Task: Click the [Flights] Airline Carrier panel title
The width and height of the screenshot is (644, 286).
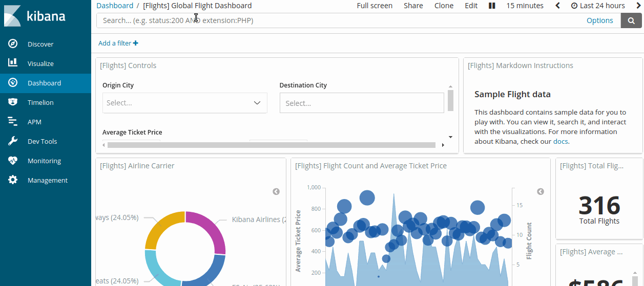Action: click(x=137, y=166)
